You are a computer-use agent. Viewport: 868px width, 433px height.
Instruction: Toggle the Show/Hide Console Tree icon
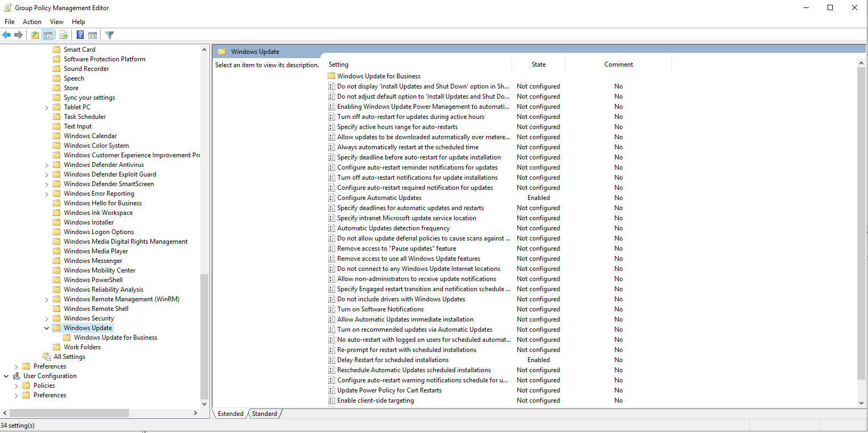click(48, 35)
